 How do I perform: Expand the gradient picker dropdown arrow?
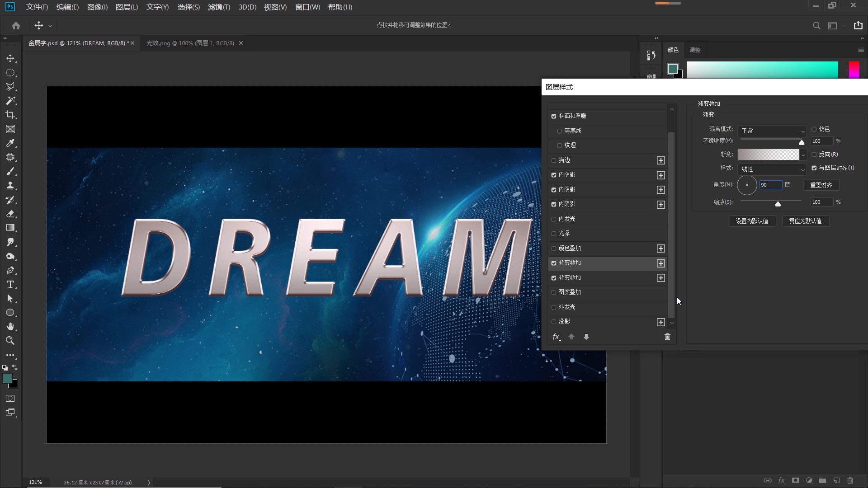click(x=803, y=155)
